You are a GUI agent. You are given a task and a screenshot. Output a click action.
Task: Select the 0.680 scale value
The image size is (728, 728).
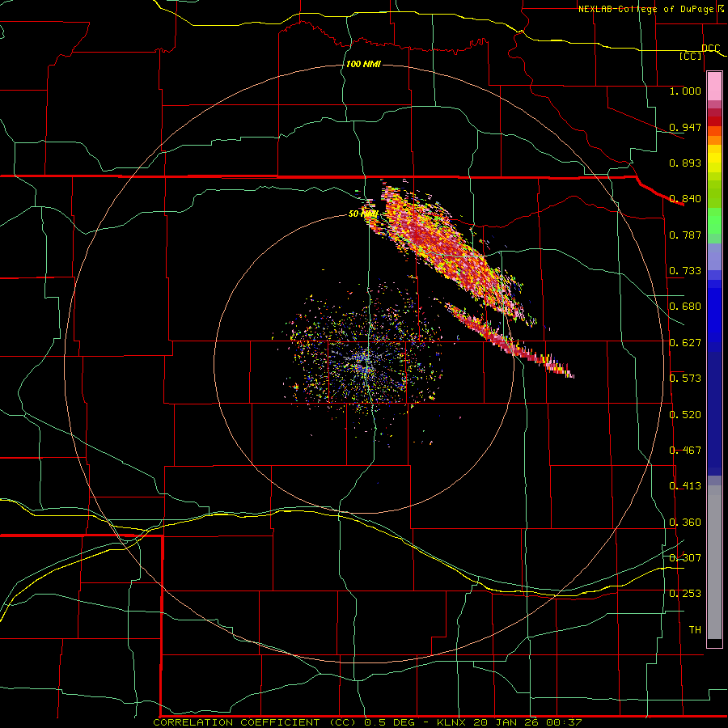pos(685,307)
